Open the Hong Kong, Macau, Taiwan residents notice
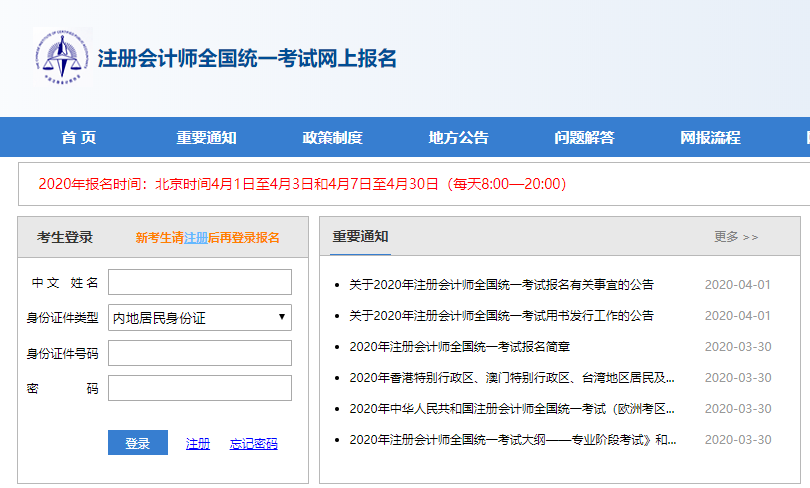810x488 pixels. (x=511, y=378)
